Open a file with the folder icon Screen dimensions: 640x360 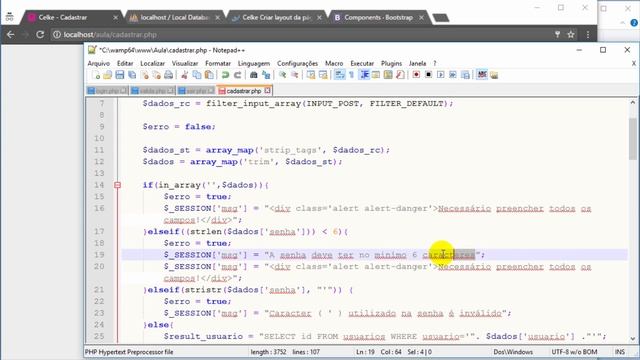click(x=107, y=75)
